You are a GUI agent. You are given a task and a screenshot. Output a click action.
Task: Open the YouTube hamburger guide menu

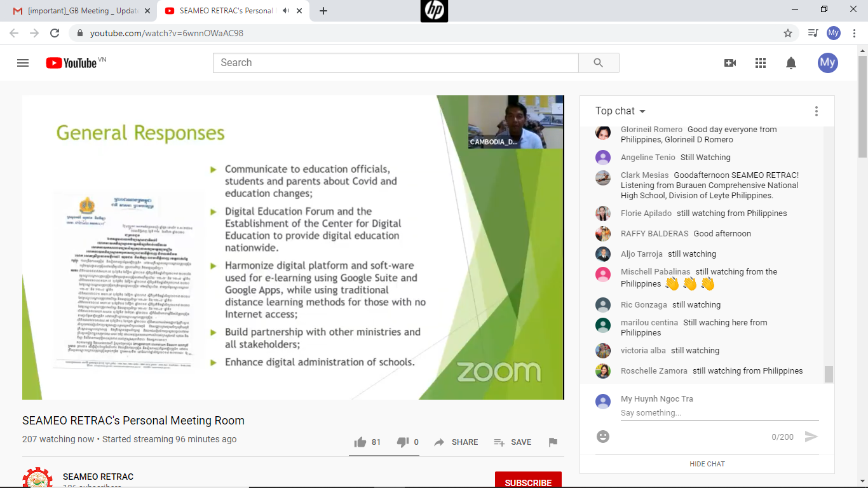click(23, 63)
